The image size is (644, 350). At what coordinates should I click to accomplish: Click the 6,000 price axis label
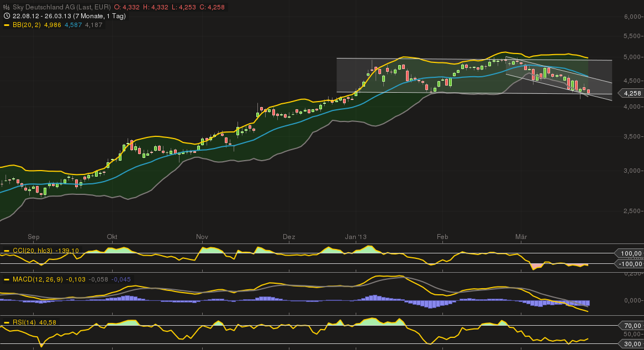(632, 17)
